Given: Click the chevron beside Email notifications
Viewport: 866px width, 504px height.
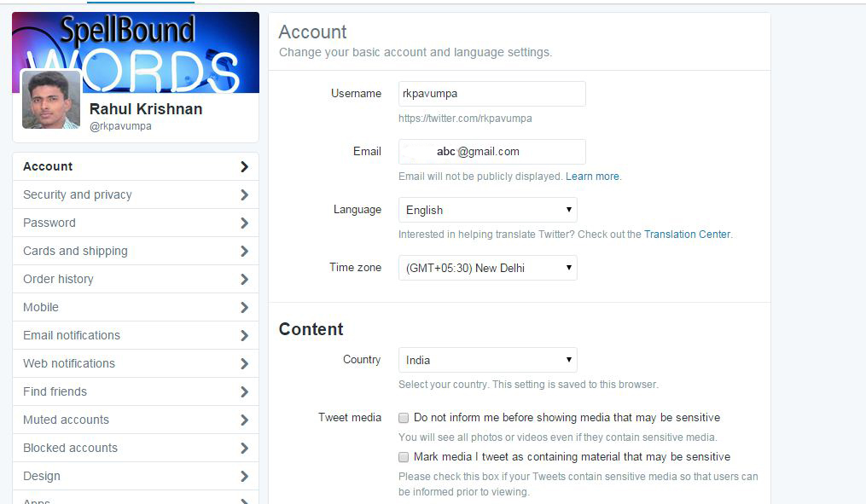Looking at the screenshot, I should pos(244,336).
